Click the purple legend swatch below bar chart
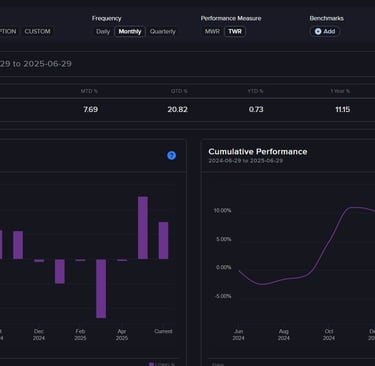Image resolution: width=375 pixels, height=366 pixels. point(151,364)
